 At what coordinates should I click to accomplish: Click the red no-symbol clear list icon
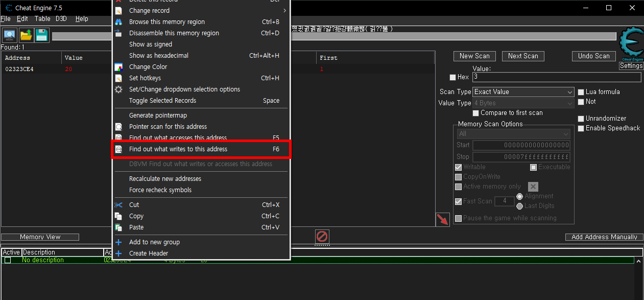[322, 237]
